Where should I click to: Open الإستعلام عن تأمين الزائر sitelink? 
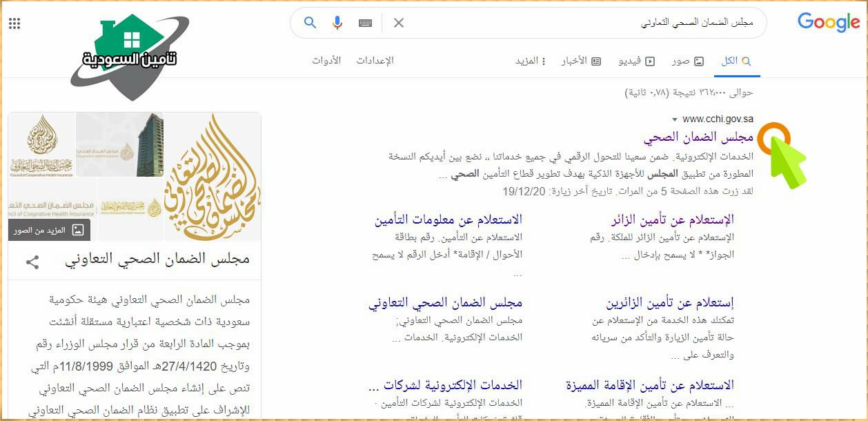[673, 219]
